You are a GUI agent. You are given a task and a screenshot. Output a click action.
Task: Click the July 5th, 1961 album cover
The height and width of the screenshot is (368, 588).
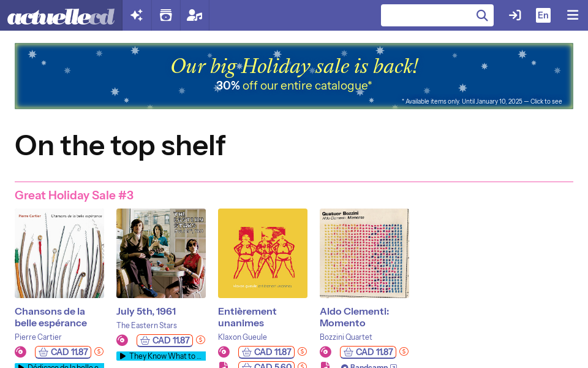click(x=160, y=253)
